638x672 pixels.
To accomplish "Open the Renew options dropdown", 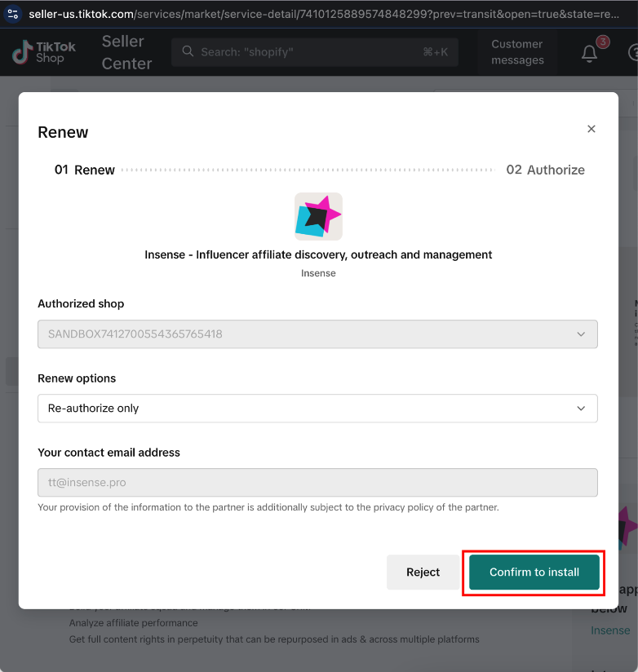I will pyautogui.click(x=317, y=408).
